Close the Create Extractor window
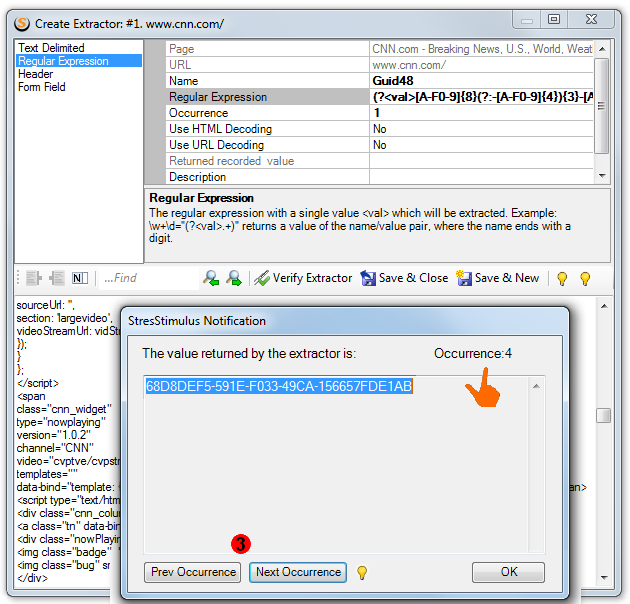630x604 pixels. point(591,19)
